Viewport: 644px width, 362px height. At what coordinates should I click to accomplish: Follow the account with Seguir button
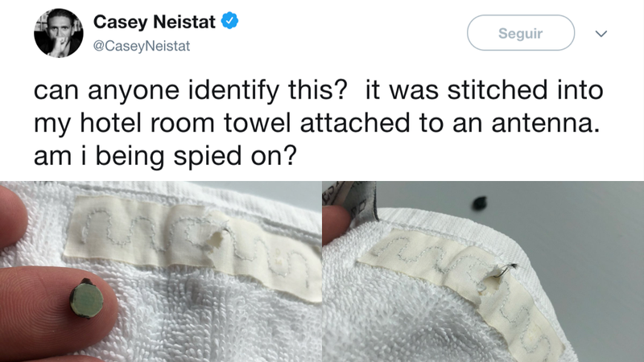520,33
